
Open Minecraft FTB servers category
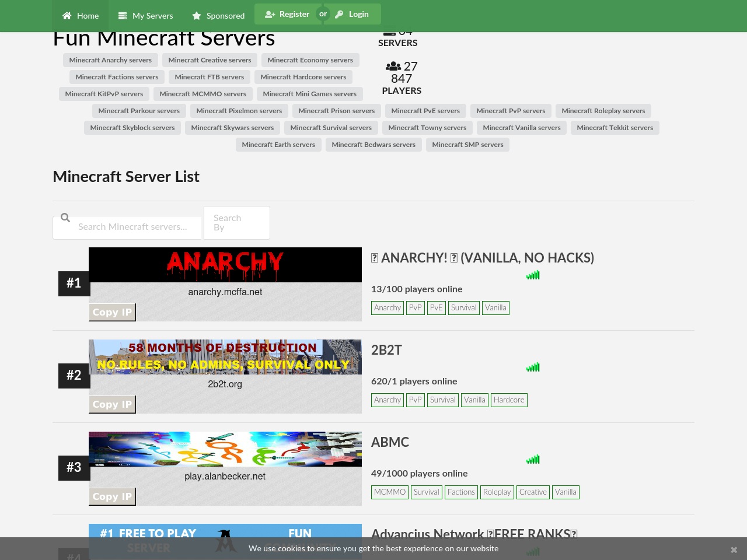coord(210,77)
